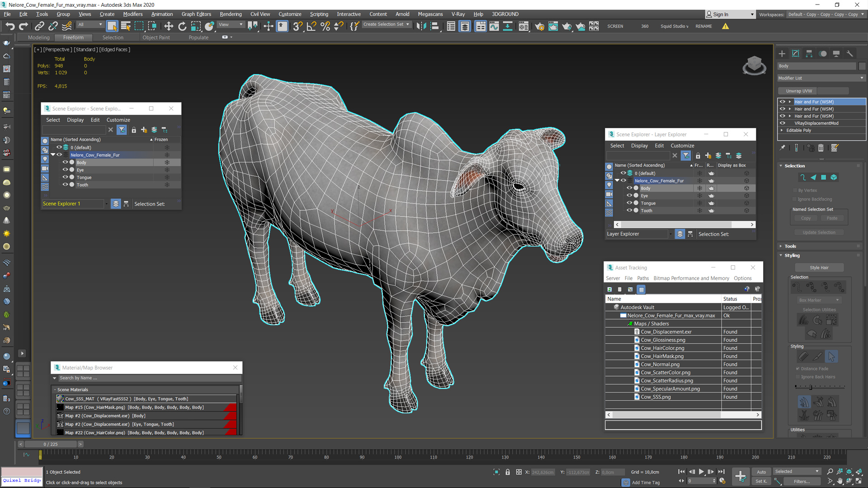Image resolution: width=868 pixels, height=488 pixels.
Task: Switch to the Object Paint ribbon tab
Action: coord(156,38)
